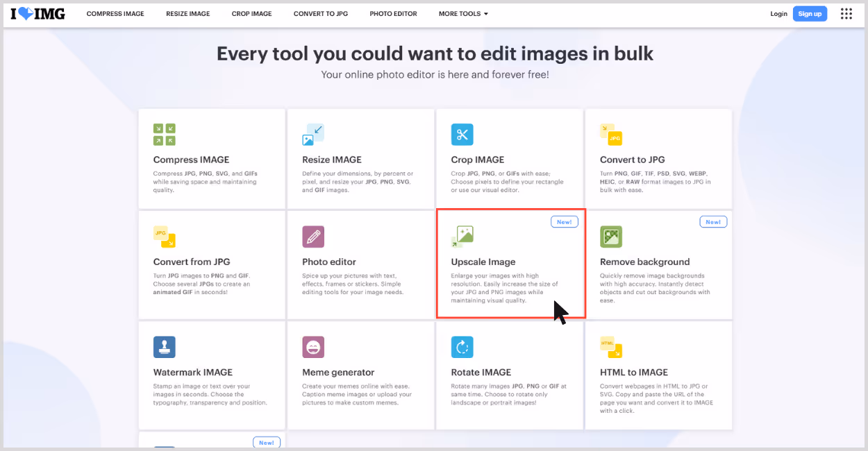Select the Photo editor pencil icon

[x=313, y=237]
